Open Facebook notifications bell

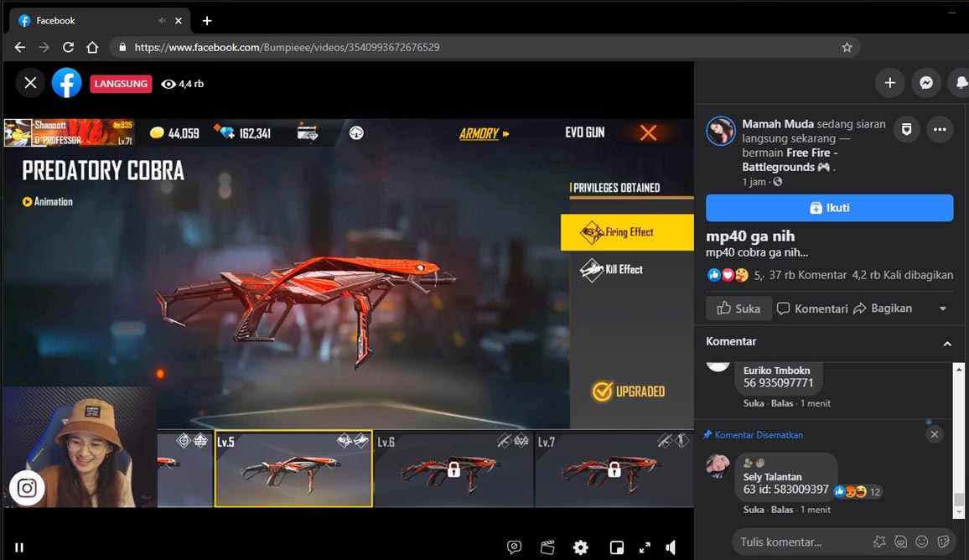[961, 83]
